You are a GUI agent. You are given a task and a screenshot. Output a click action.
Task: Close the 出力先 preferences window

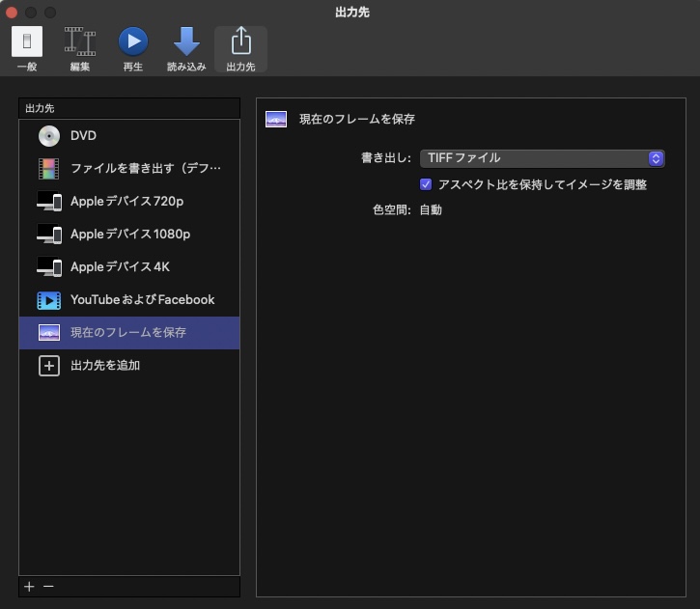13,13
